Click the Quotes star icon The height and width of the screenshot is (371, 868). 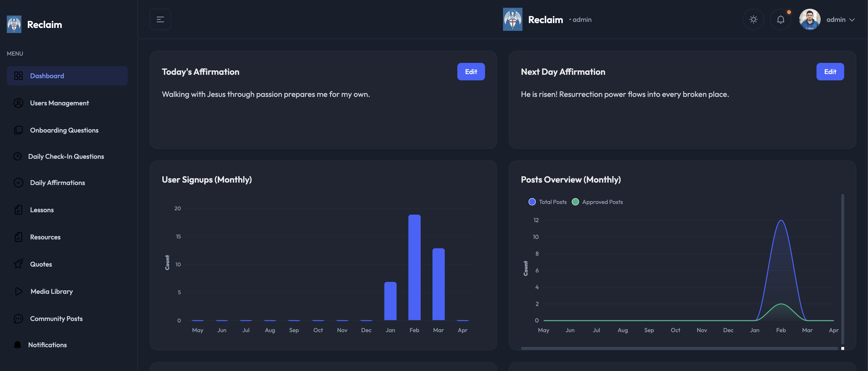(x=18, y=264)
